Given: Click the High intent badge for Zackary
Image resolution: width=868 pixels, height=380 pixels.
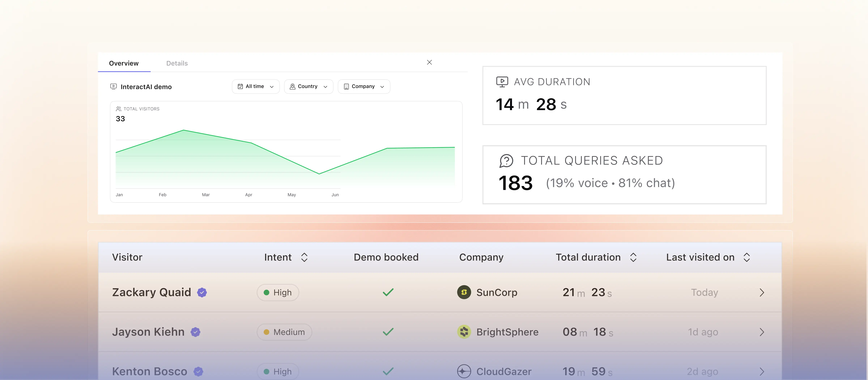Looking at the screenshot, I should pyautogui.click(x=278, y=292).
